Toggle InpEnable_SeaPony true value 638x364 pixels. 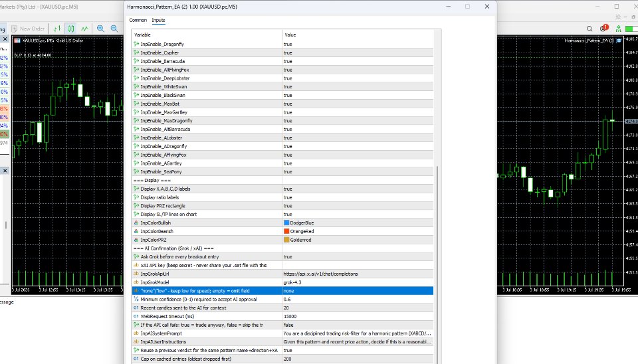tap(358, 171)
